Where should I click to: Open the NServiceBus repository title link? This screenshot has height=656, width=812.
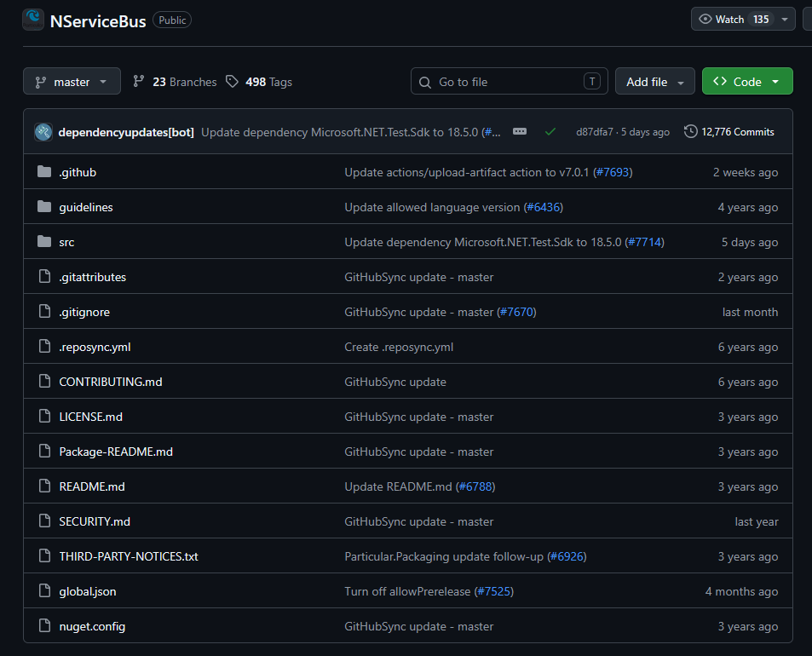click(x=98, y=21)
